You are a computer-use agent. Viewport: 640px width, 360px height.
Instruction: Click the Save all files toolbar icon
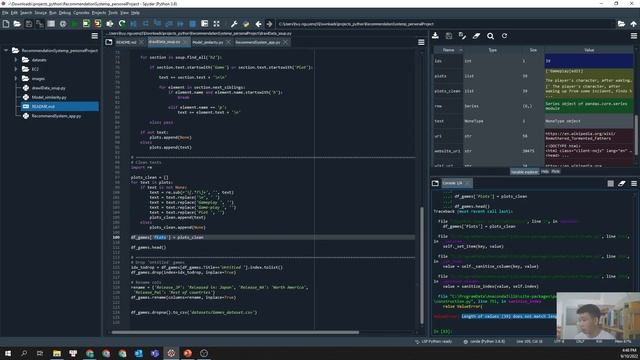point(40,24)
